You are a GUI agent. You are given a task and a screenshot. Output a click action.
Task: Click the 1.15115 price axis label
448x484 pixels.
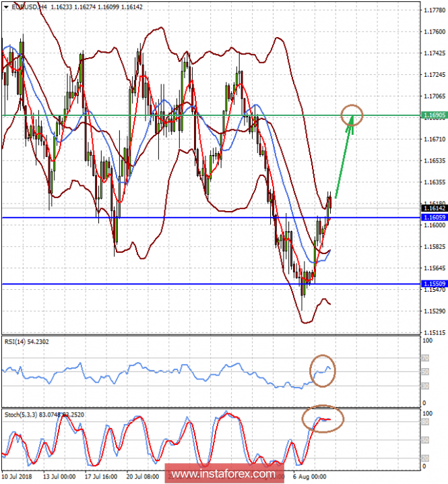click(435, 333)
